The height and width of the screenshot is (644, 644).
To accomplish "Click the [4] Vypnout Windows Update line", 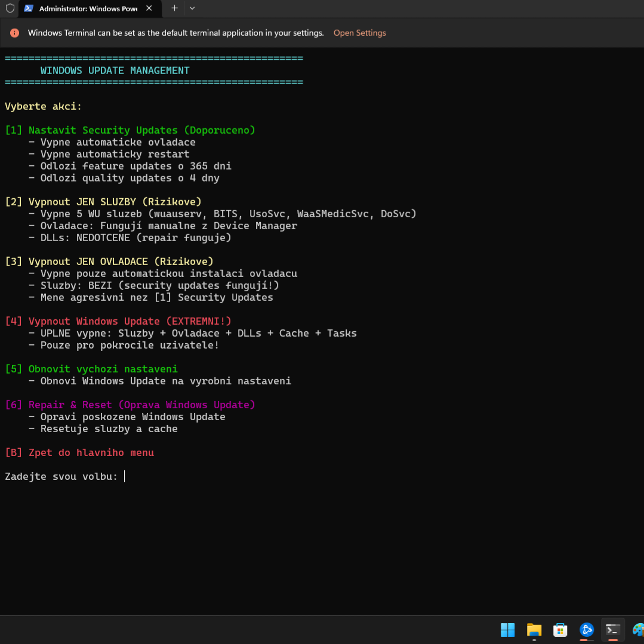I will [118, 321].
